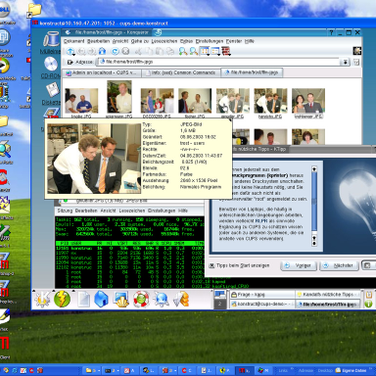The width and height of the screenshot is (376, 376).
Task: Click the Cut scissors icon in Konqueror
Action: click(x=138, y=51)
